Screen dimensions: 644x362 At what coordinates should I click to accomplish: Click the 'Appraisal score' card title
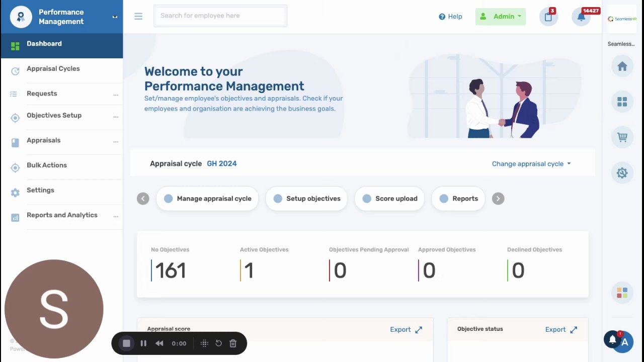click(x=169, y=329)
